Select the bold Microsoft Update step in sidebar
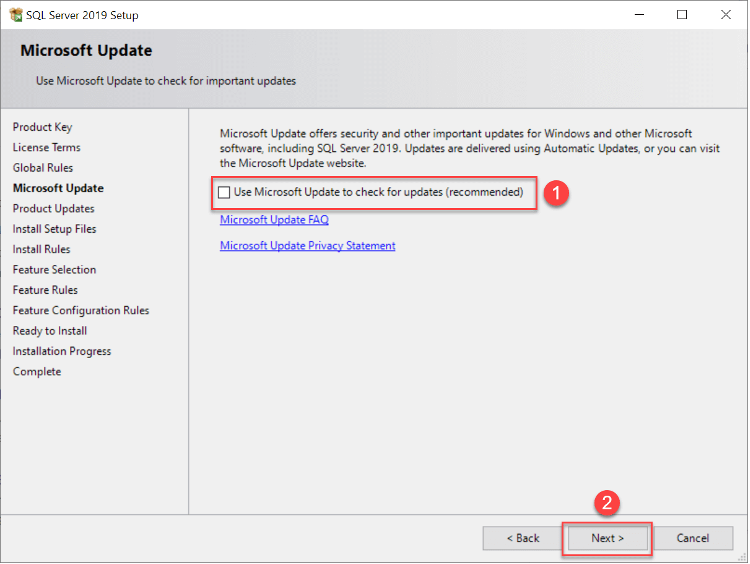The height and width of the screenshot is (564, 750). tap(58, 188)
